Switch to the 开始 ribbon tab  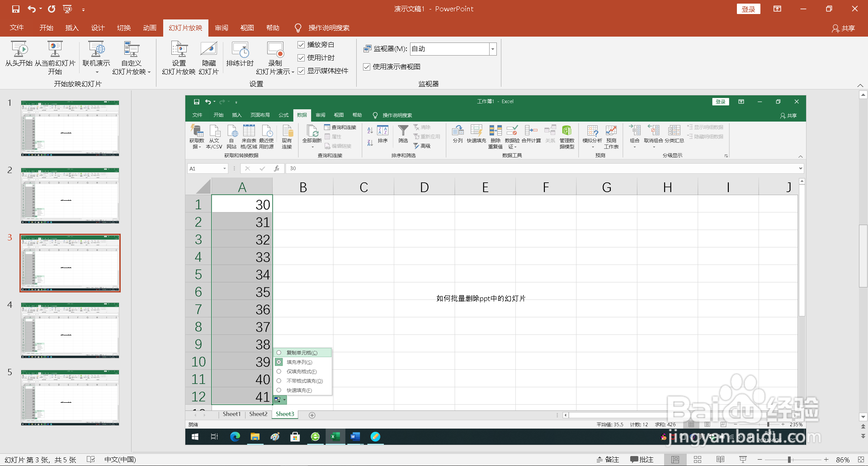tap(46, 28)
